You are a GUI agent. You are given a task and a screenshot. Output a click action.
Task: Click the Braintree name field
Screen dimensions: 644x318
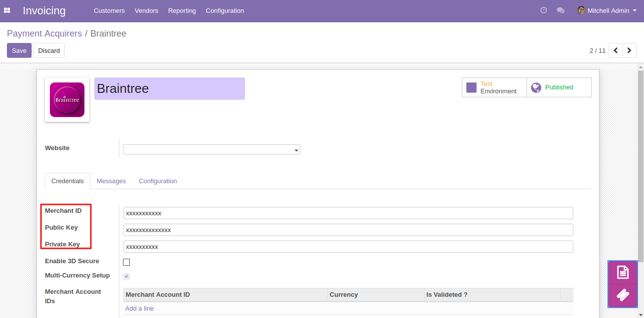169,88
